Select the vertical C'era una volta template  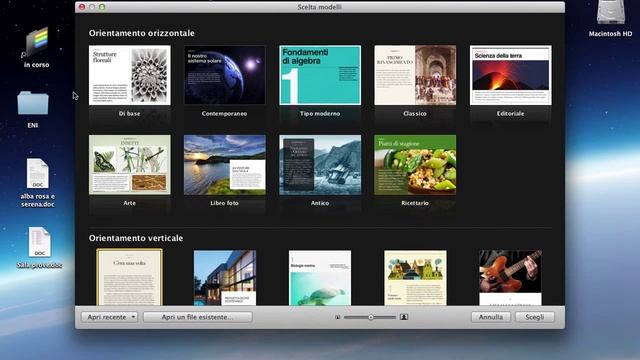click(x=129, y=278)
